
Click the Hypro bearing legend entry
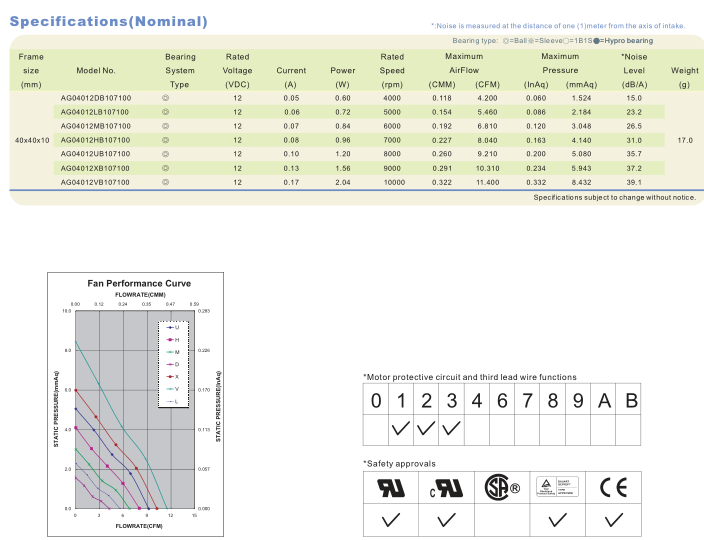click(623, 41)
